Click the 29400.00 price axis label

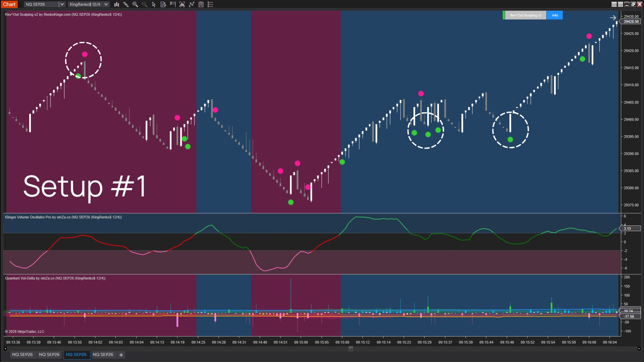point(631,120)
